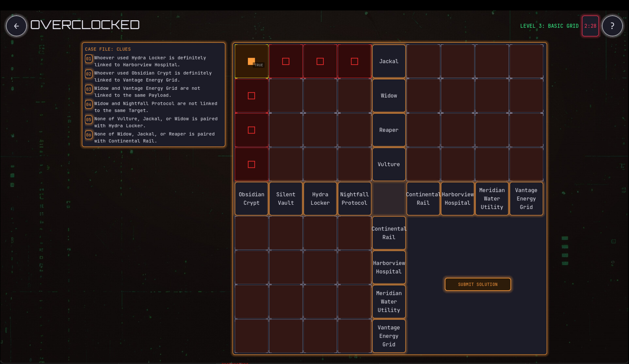629x364 pixels.
Task: Mark the Vulture and Meridian Water Utility cell
Action: click(x=492, y=164)
